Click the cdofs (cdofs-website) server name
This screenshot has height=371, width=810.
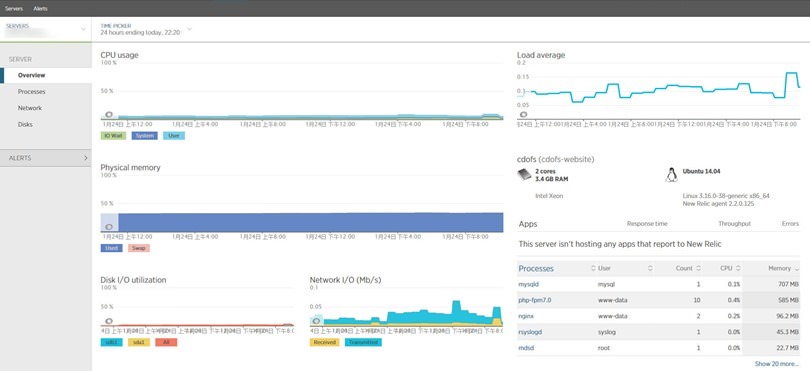(x=555, y=160)
